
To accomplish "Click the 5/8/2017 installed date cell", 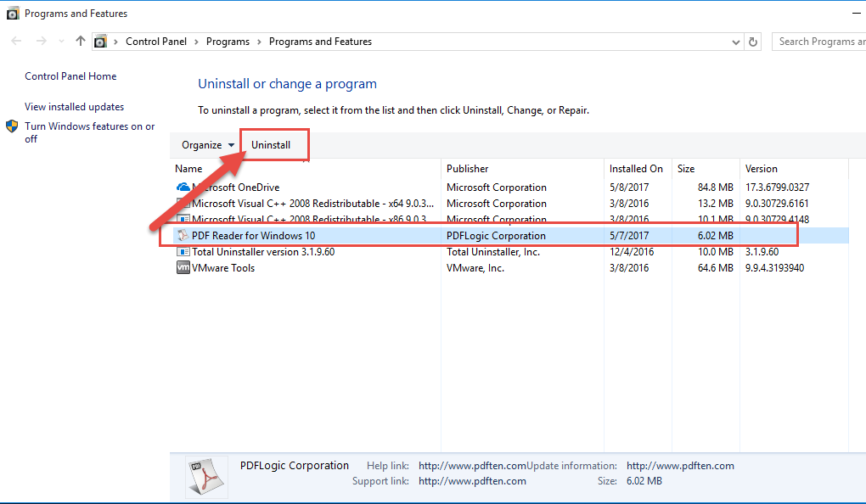I will pyautogui.click(x=629, y=188).
